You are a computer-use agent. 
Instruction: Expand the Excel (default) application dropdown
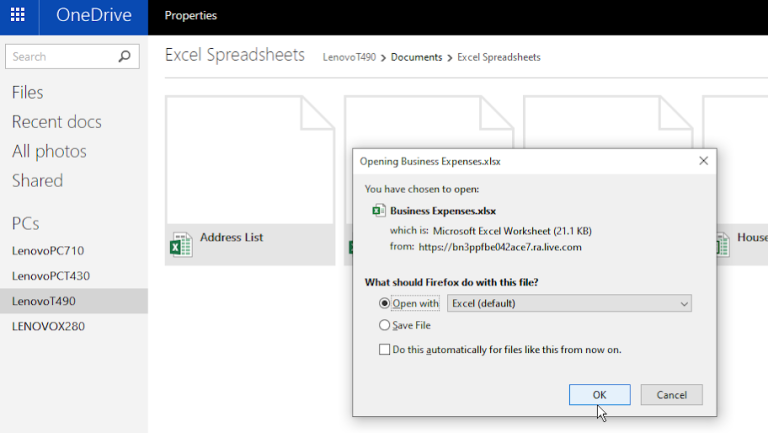(x=569, y=304)
